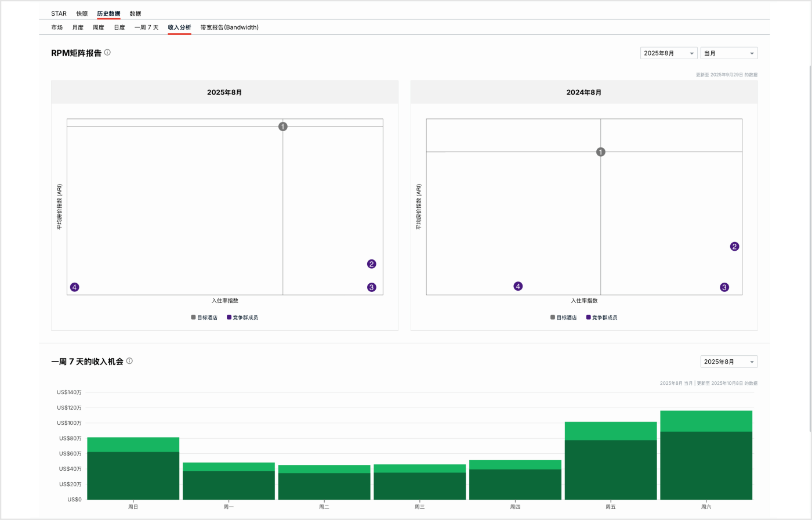Select the 月度 sub-tab
Viewport: 812px width, 520px height.
point(78,27)
